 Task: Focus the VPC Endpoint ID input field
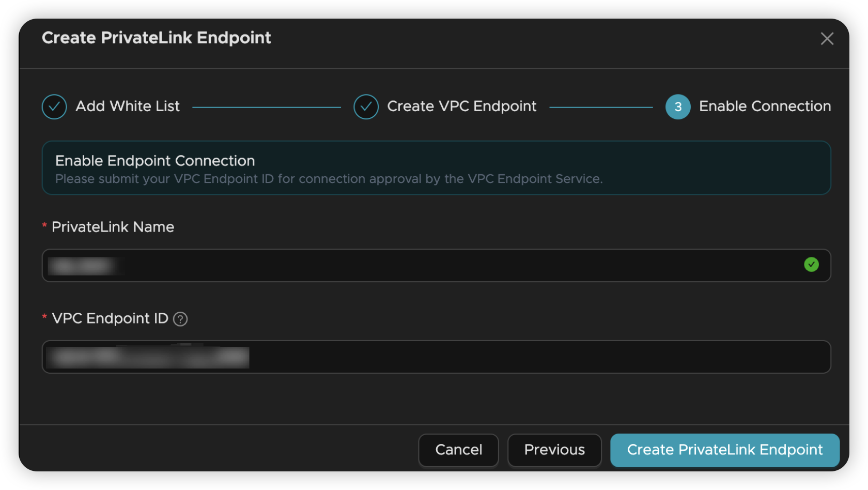[x=436, y=357]
